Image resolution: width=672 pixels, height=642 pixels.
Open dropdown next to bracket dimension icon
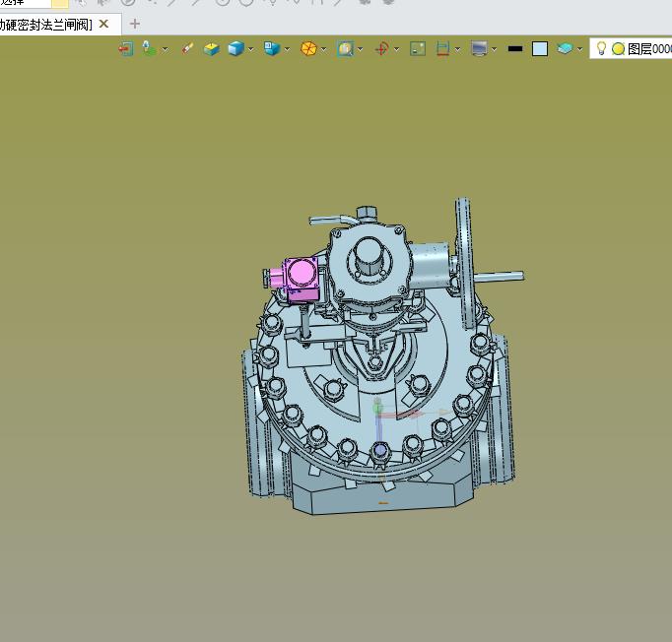click(x=458, y=49)
